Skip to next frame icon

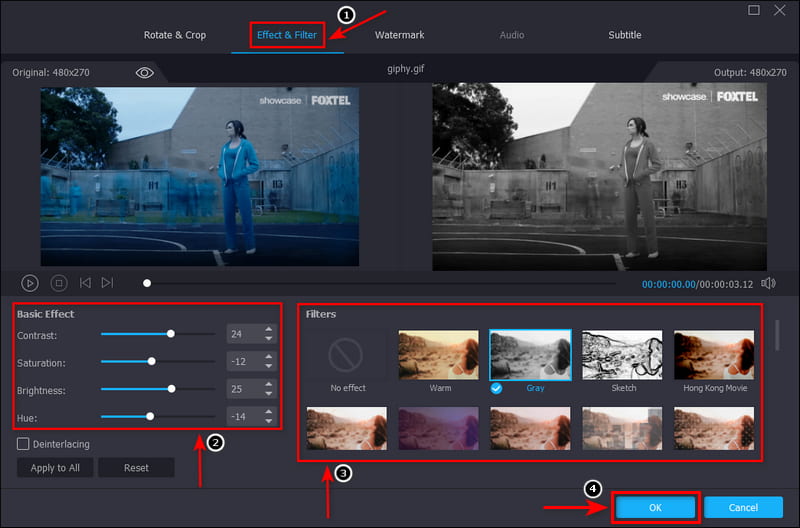pos(108,284)
